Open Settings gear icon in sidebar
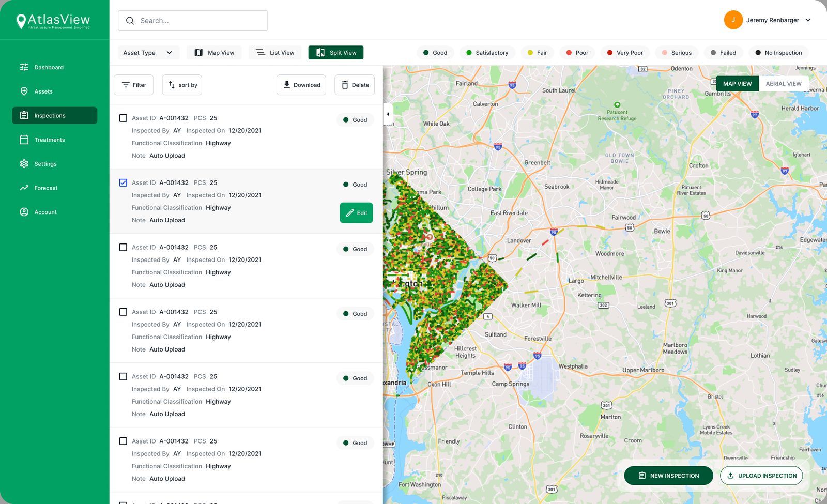 [x=24, y=164]
